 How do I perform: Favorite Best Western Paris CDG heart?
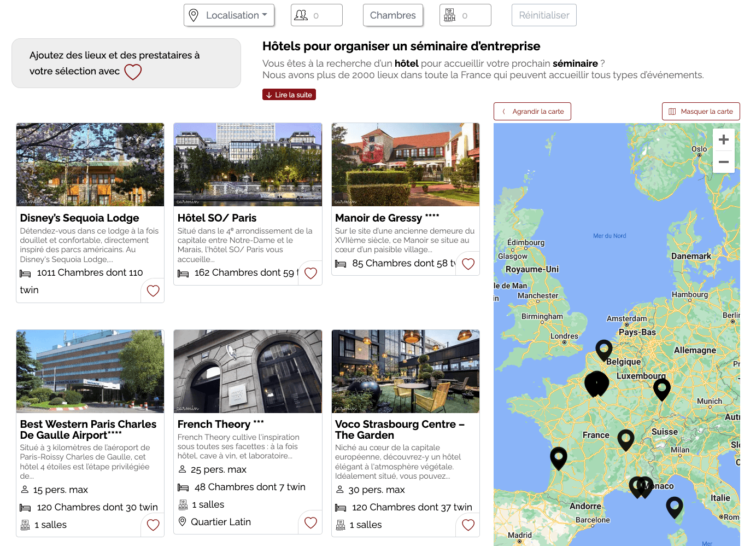click(x=153, y=525)
